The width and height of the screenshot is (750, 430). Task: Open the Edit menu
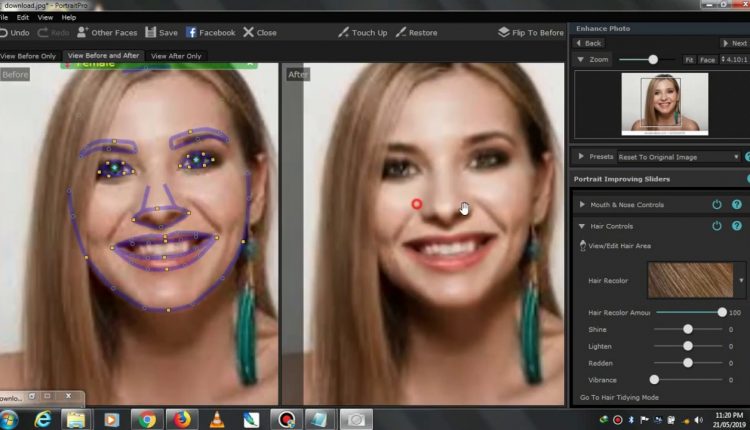tap(23, 17)
